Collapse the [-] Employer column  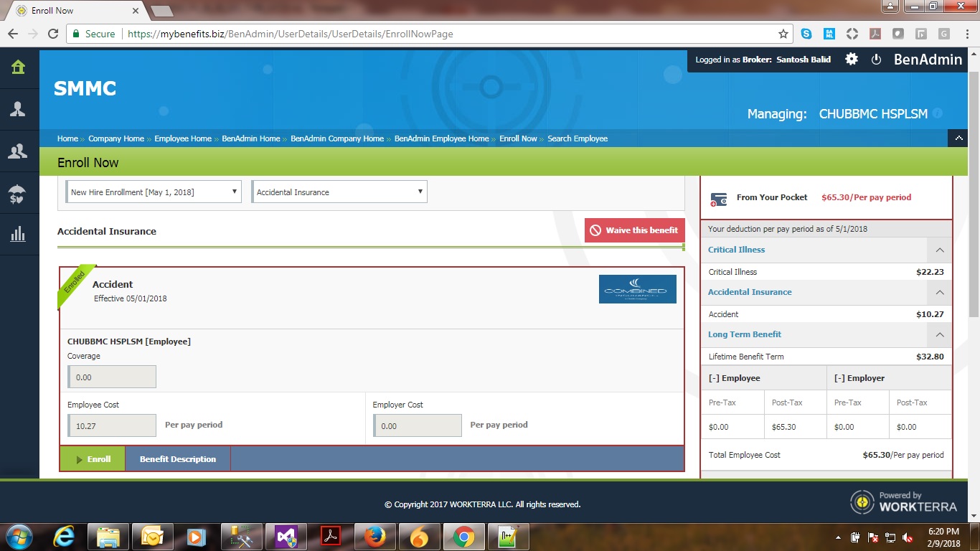(859, 378)
